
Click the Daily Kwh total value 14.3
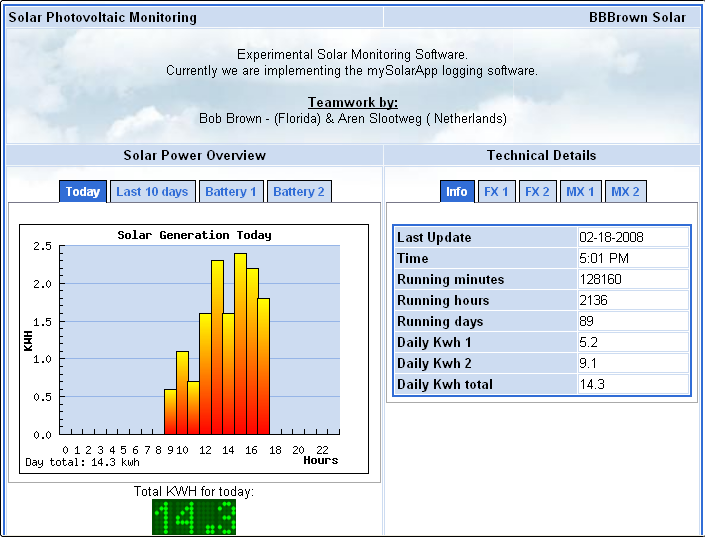tap(592, 385)
